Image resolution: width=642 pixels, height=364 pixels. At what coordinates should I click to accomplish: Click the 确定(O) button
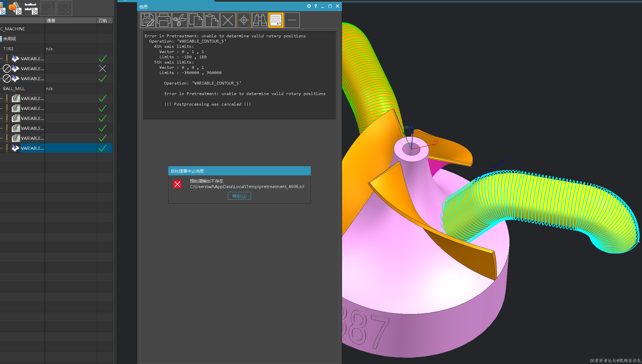[240, 196]
